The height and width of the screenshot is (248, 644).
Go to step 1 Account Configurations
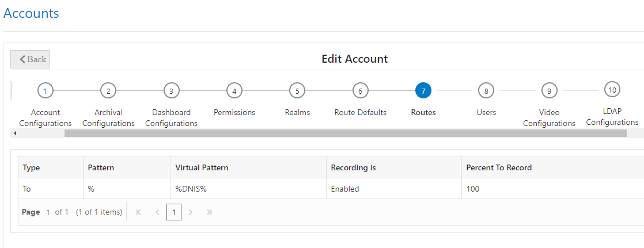46,90
